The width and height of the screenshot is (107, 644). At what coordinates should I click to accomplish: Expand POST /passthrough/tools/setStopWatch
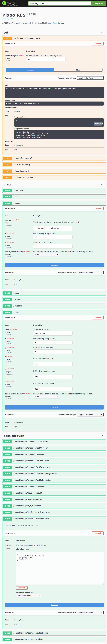coord(54,633)
